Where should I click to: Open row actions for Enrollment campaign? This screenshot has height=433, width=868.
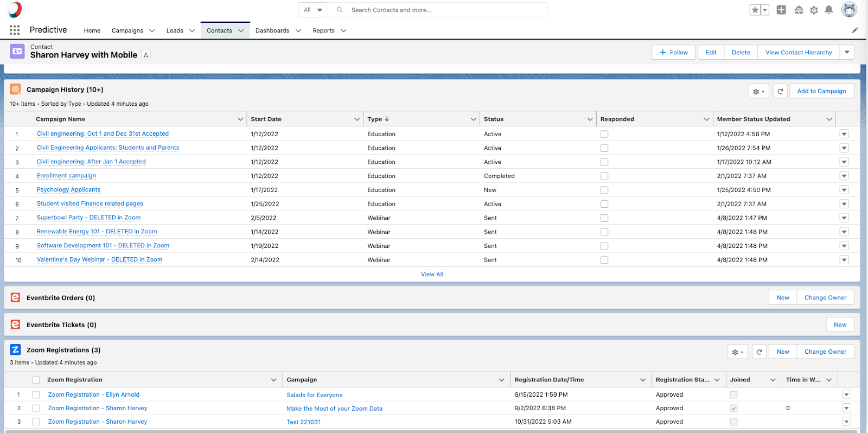point(844,176)
